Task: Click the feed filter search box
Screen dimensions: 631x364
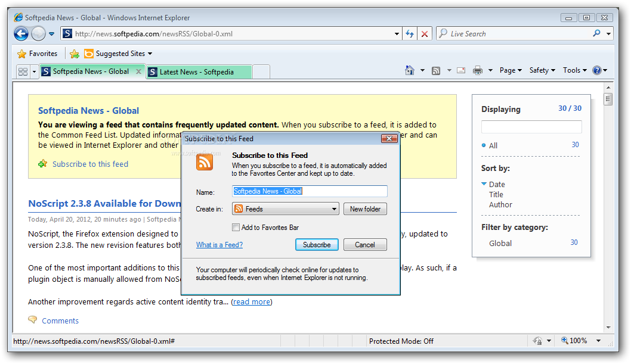Action: [x=531, y=127]
